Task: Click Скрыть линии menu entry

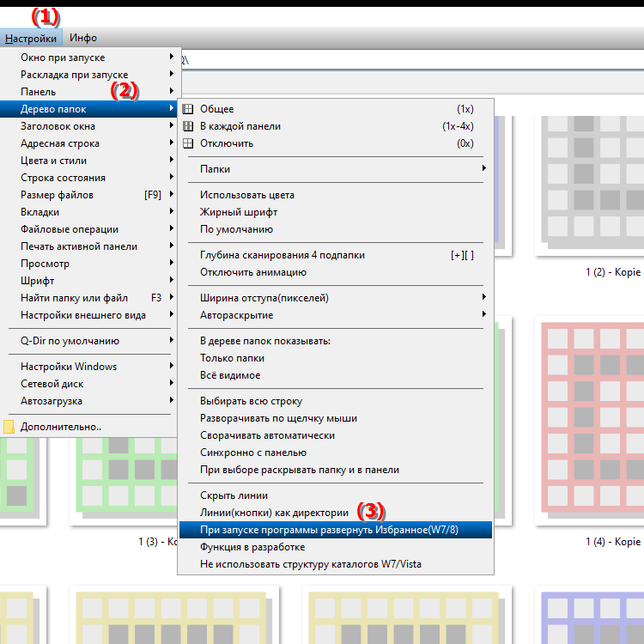Action: (x=234, y=495)
